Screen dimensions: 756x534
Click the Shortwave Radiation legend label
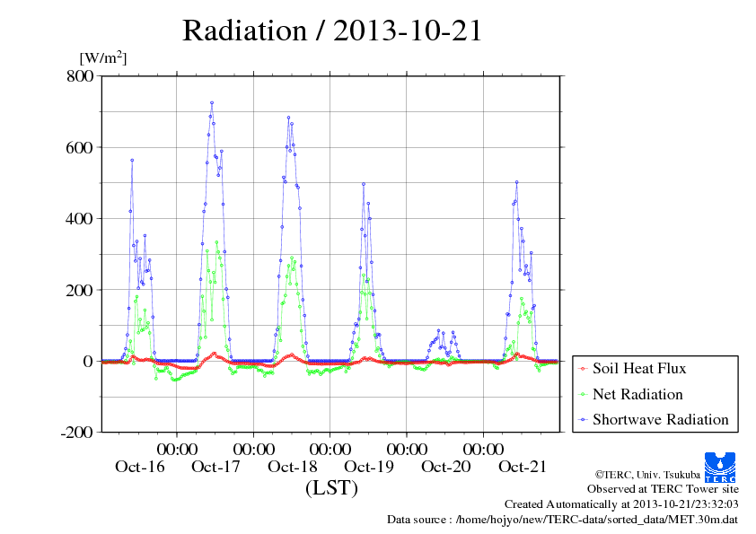tap(660, 420)
